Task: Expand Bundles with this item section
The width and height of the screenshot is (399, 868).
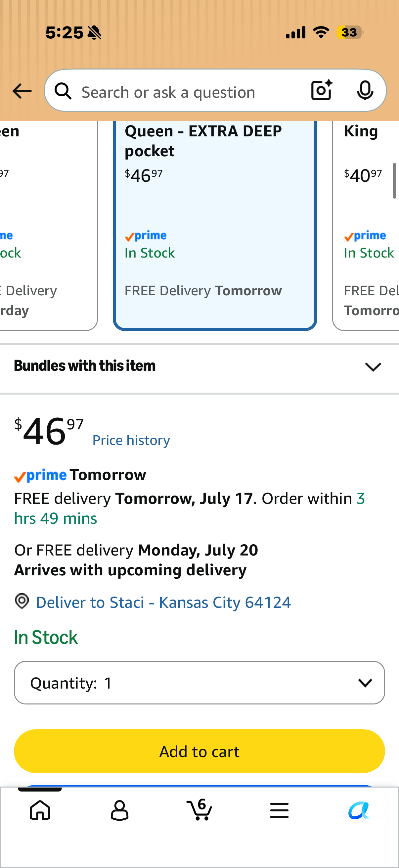Action: click(x=199, y=366)
